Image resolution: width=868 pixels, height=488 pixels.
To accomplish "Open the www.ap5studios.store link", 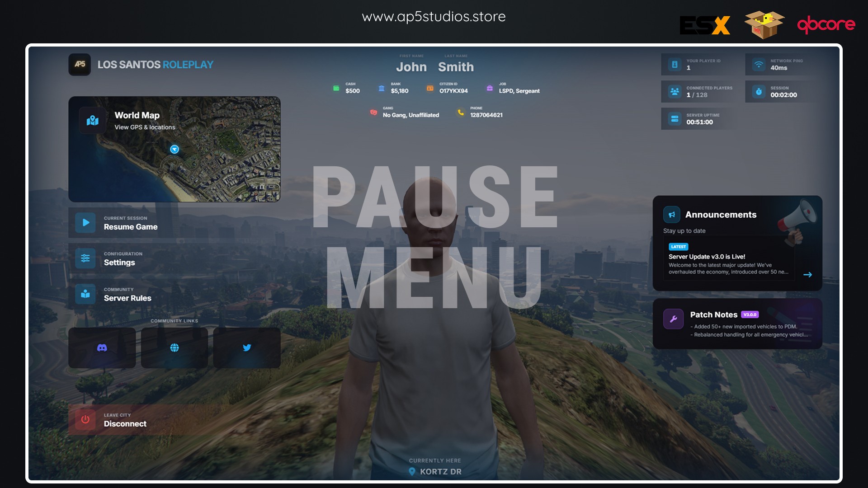I will click(x=434, y=17).
